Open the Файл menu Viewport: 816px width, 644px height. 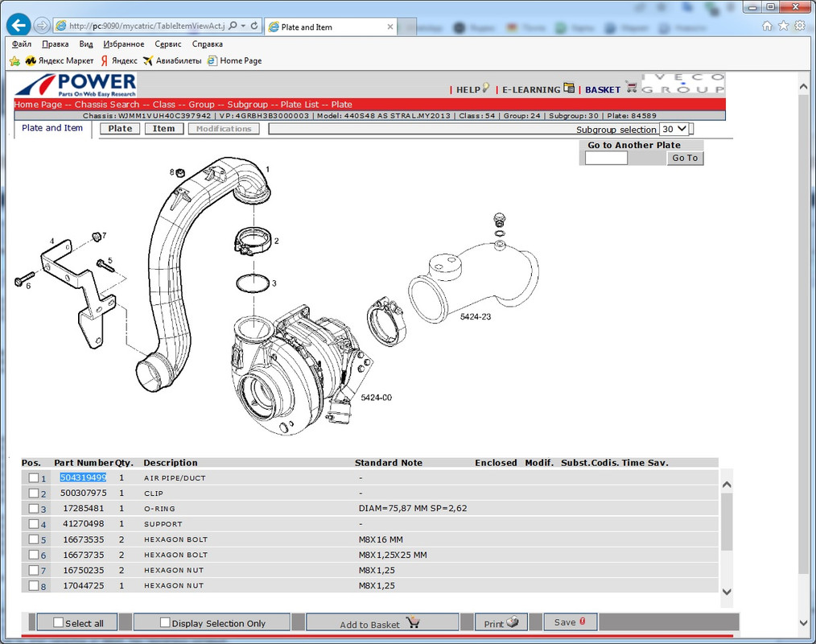pyautogui.click(x=22, y=44)
